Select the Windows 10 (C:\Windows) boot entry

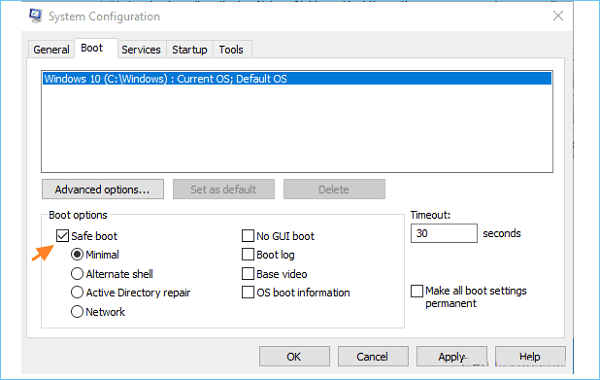pos(297,79)
